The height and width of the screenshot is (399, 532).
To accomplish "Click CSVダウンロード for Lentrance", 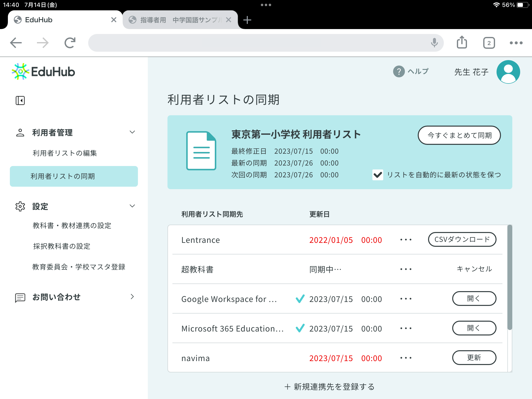I will 462,239.
